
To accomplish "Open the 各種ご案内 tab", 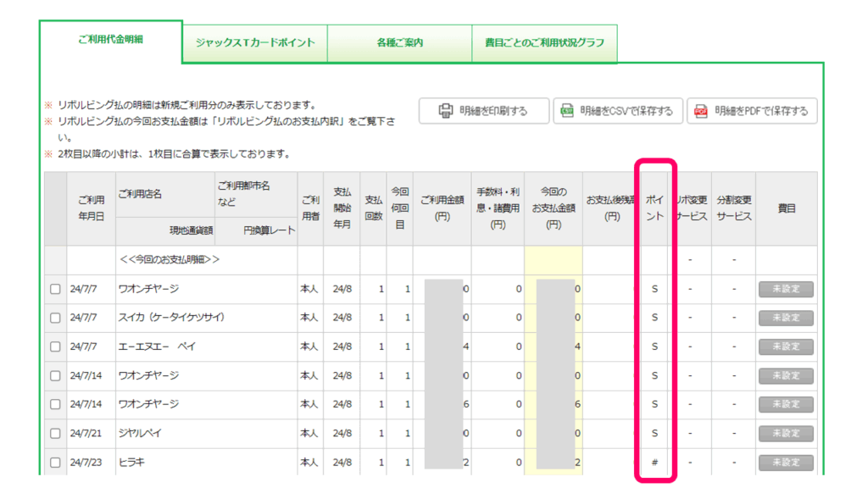I will click(x=399, y=42).
